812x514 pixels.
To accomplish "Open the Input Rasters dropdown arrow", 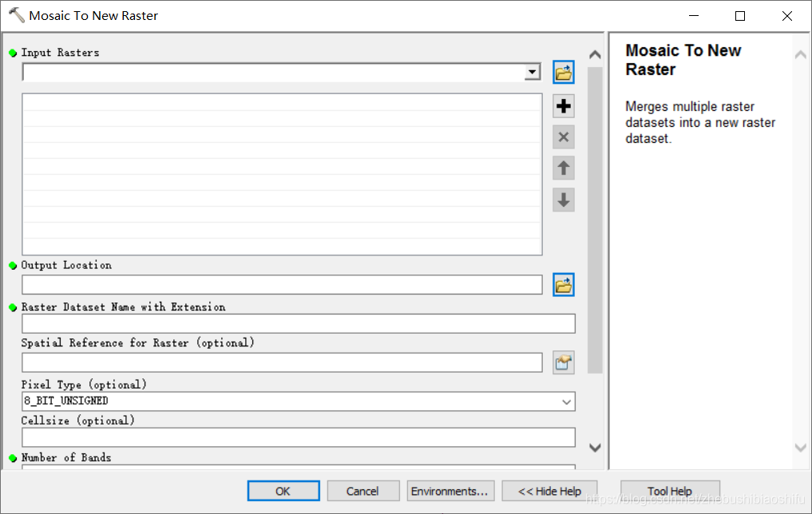I will pos(532,72).
